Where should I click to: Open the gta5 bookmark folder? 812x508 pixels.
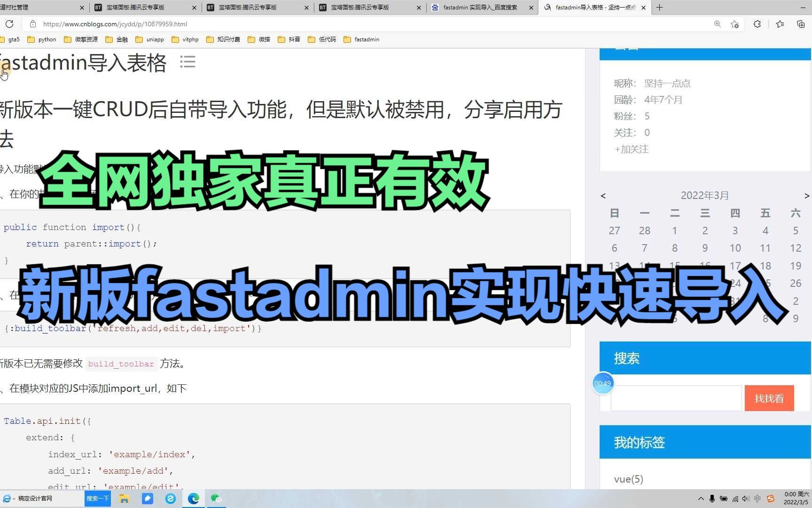tap(10, 40)
